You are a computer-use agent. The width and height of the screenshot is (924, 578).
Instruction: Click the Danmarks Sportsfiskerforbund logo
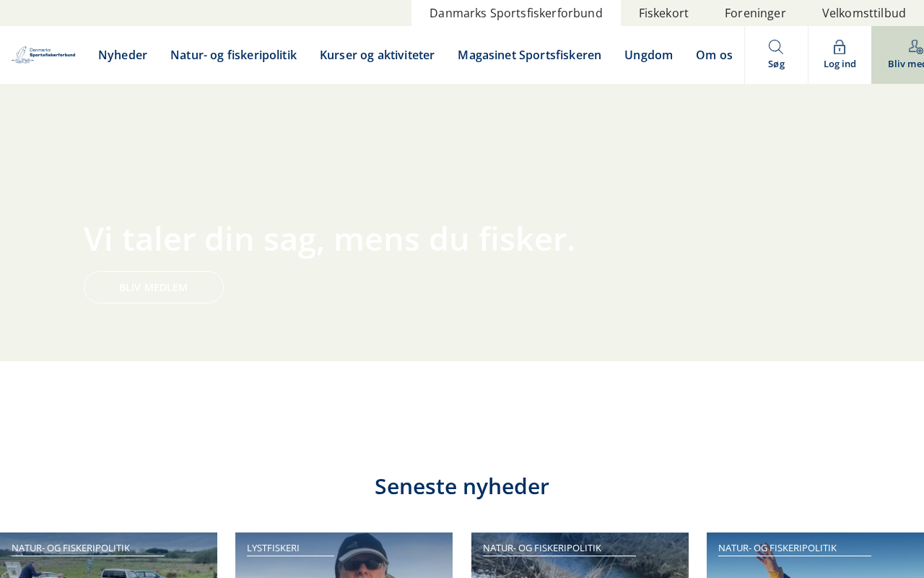[43, 55]
